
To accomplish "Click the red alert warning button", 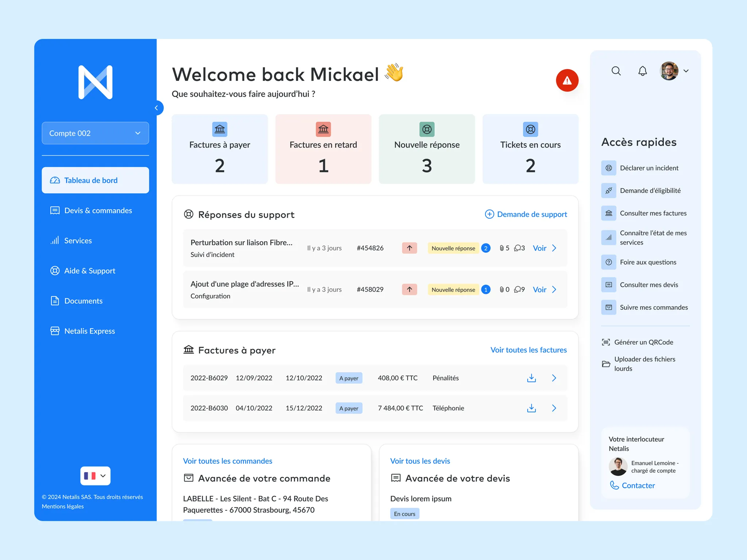I will 567,80.
